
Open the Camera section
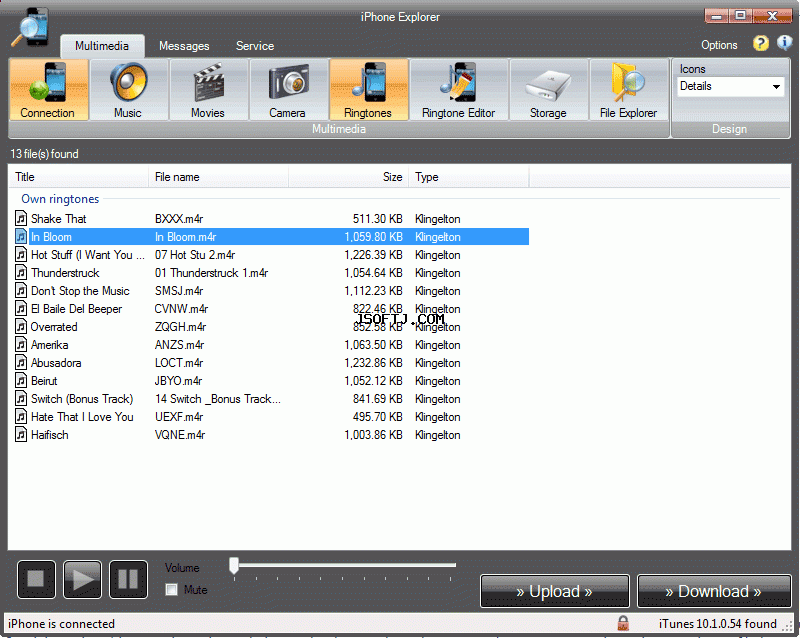tap(288, 90)
